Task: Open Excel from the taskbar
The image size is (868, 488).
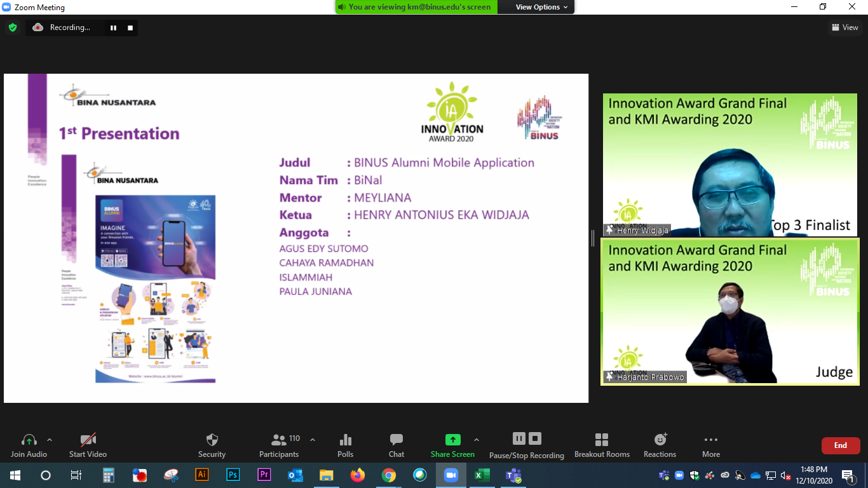Action: tap(482, 475)
